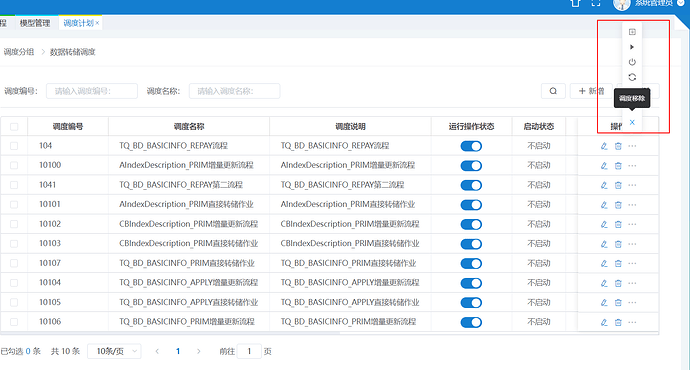Open more actions for row 10104

[x=632, y=283]
